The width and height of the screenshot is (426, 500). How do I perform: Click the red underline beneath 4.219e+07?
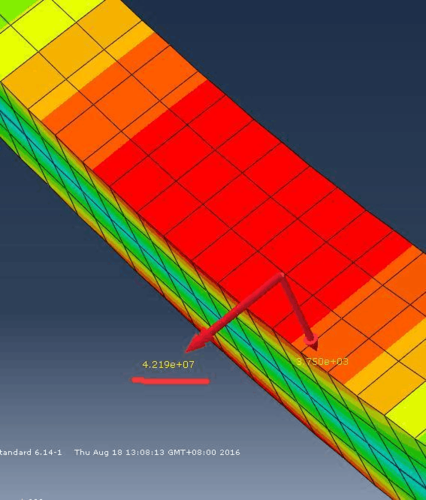pyautogui.click(x=171, y=381)
